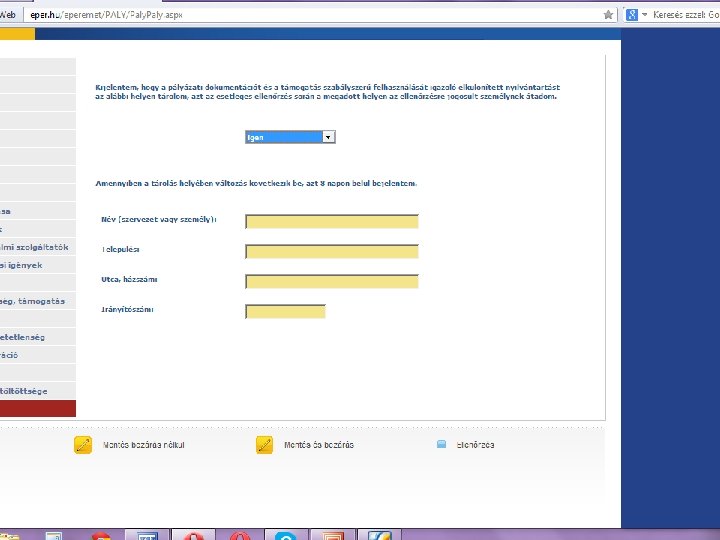
Task: Click the 'Amennyiben a tárolás helyében' notice
Action: pyautogui.click(x=256, y=183)
